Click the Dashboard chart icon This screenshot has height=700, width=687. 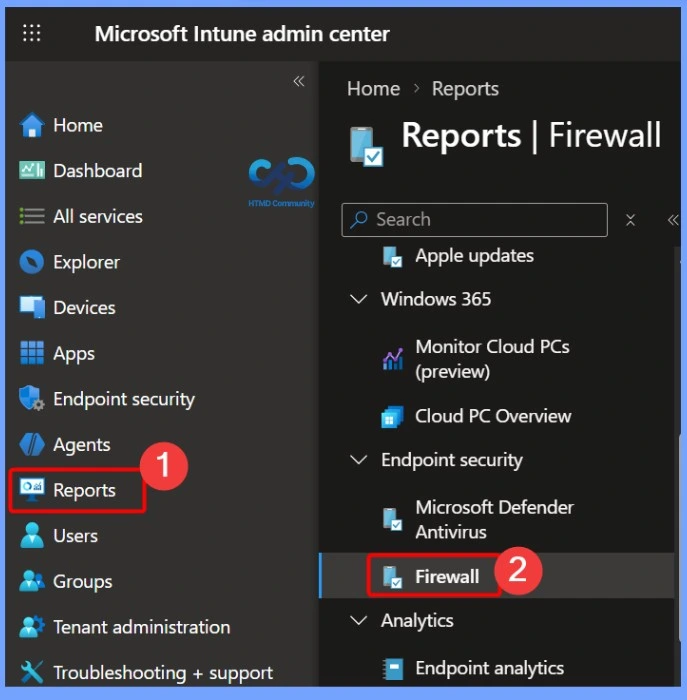pos(32,171)
